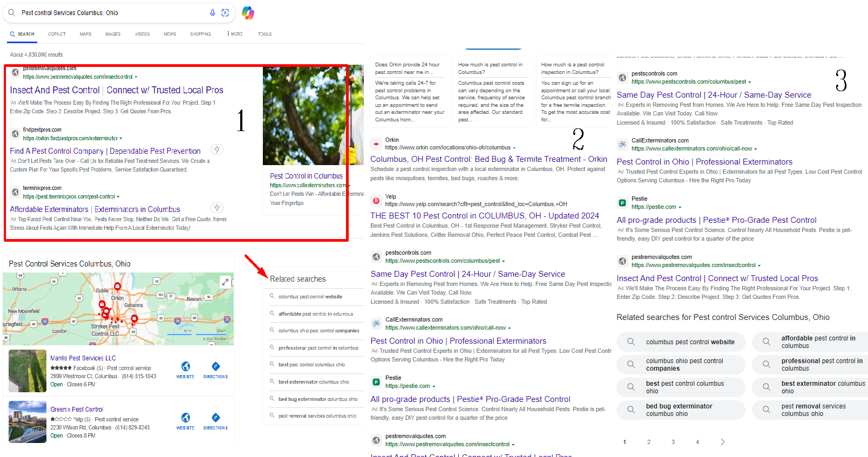Open Greenx Pest Control listing

click(77, 410)
